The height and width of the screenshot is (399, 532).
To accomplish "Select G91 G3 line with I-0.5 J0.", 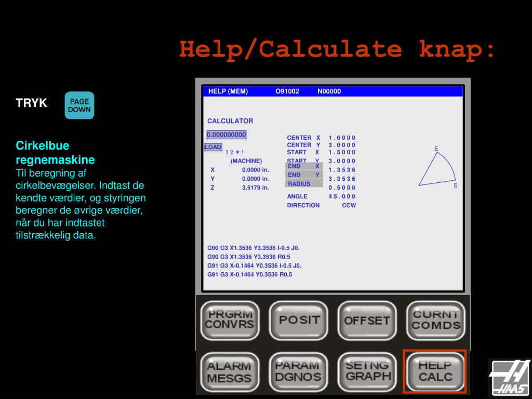I will pyautogui.click(x=255, y=265).
